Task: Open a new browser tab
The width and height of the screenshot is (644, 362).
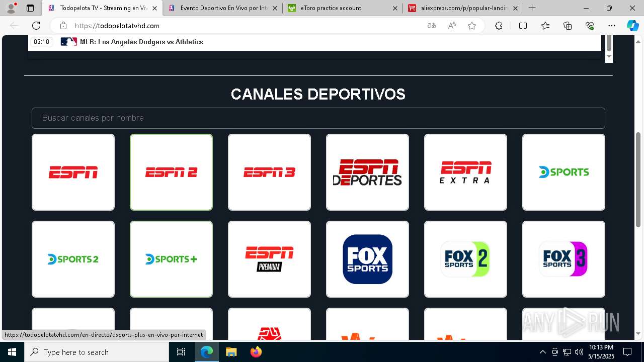Action: coord(532,8)
